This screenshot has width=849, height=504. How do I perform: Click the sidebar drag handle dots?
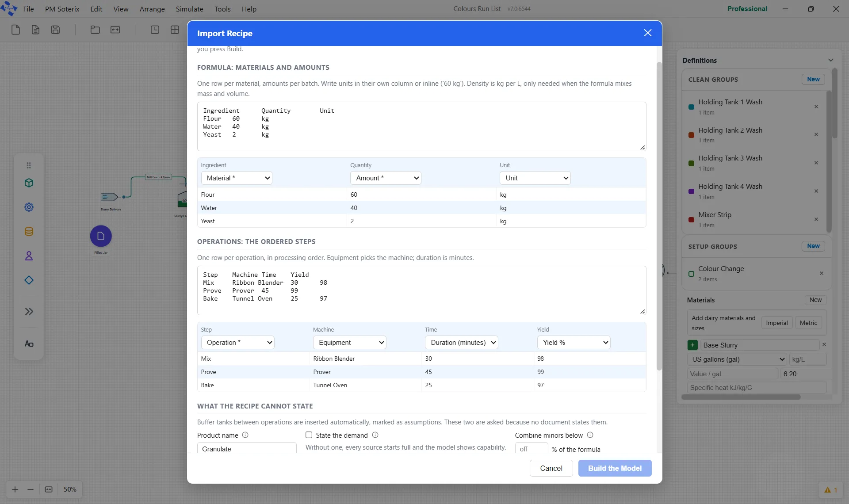29,165
